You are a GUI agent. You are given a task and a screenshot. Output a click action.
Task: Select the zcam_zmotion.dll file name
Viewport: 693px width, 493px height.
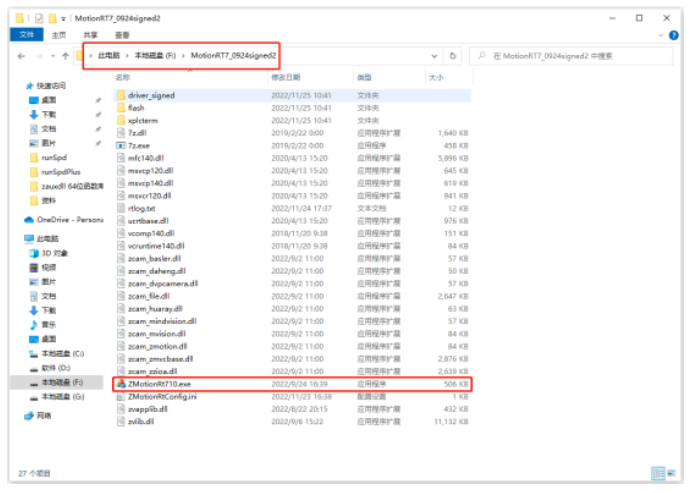tap(158, 346)
